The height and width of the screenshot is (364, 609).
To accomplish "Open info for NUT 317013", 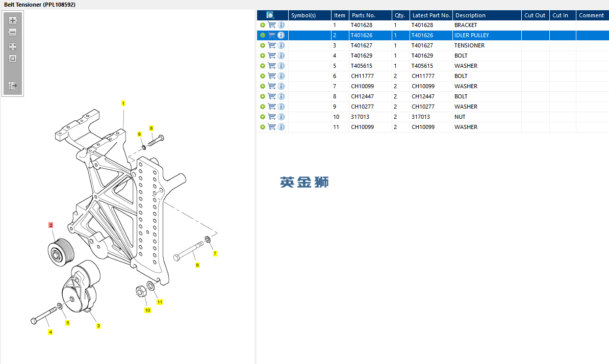I will [281, 116].
